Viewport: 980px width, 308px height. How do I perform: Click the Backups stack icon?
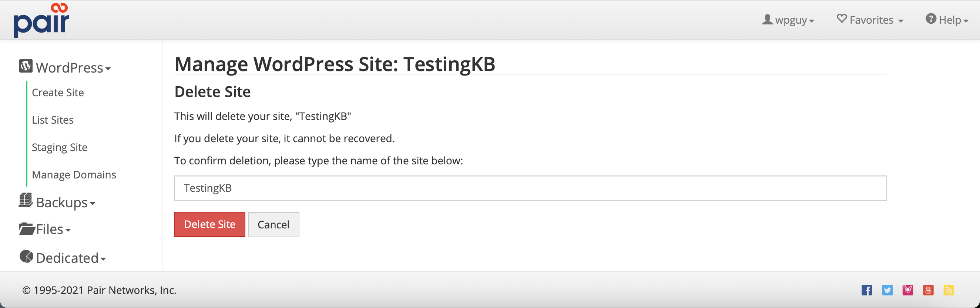tap(26, 201)
